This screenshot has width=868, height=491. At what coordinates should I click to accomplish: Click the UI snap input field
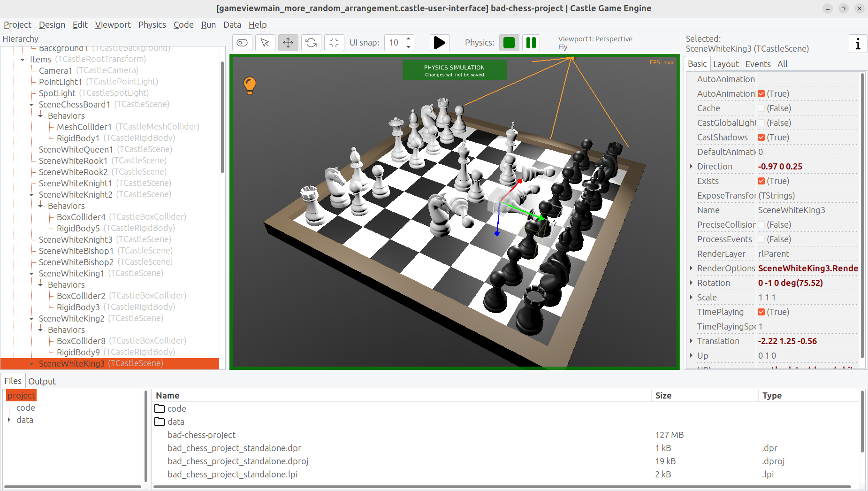point(394,43)
